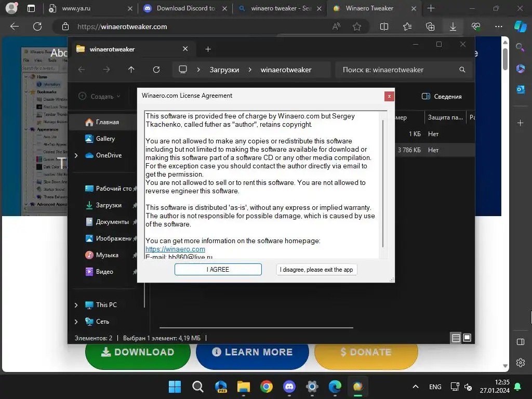
Task: Open Google Chrome from taskbar
Action: 267,387
